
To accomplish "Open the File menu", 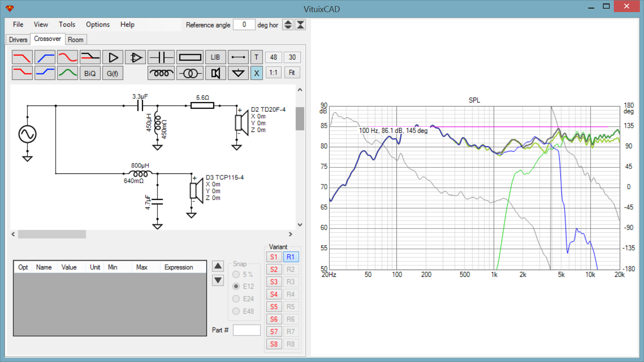I will (x=18, y=25).
